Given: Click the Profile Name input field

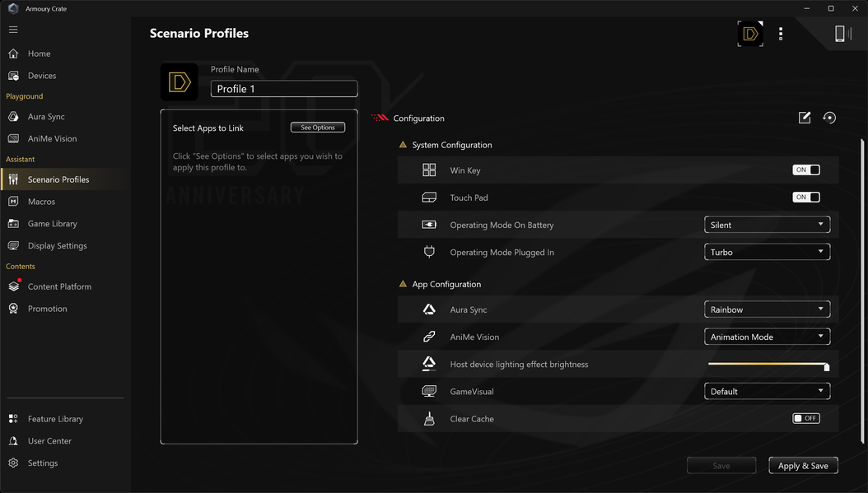Looking at the screenshot, I should pos(284,89).
